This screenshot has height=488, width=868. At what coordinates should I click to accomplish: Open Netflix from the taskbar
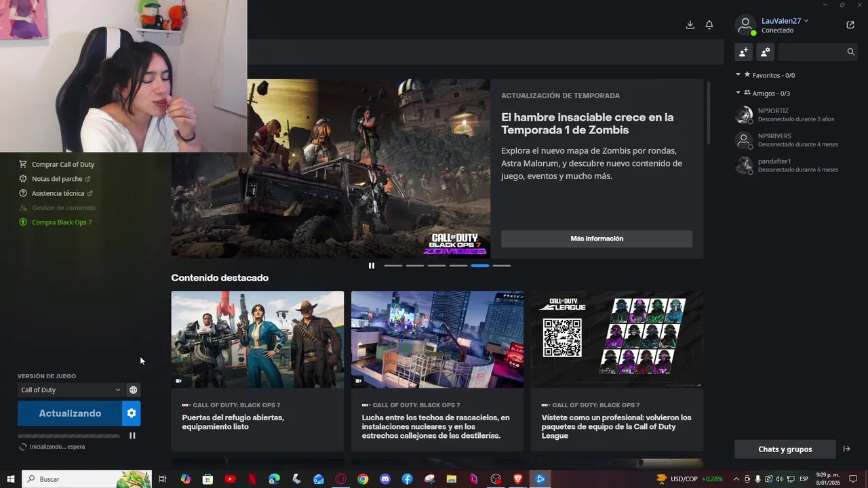pos(252,479)
